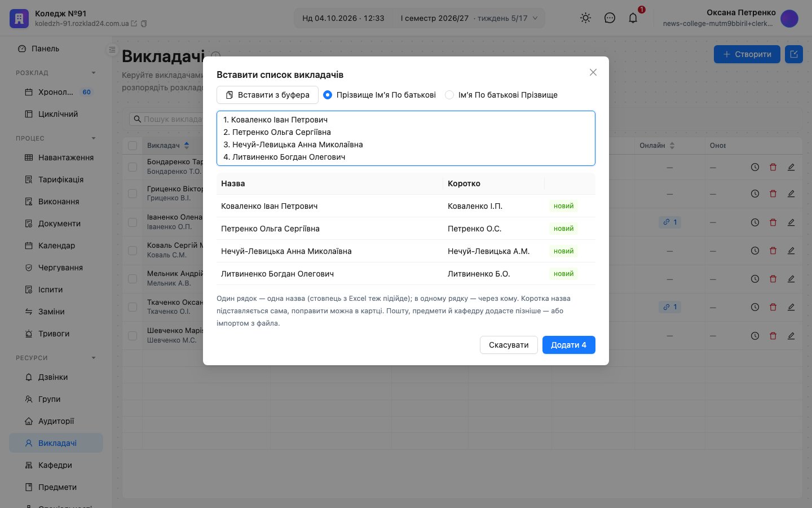Go to Тарифікація in the sidebar
Viewport: 812px width, 508px height.
(56, 179)
